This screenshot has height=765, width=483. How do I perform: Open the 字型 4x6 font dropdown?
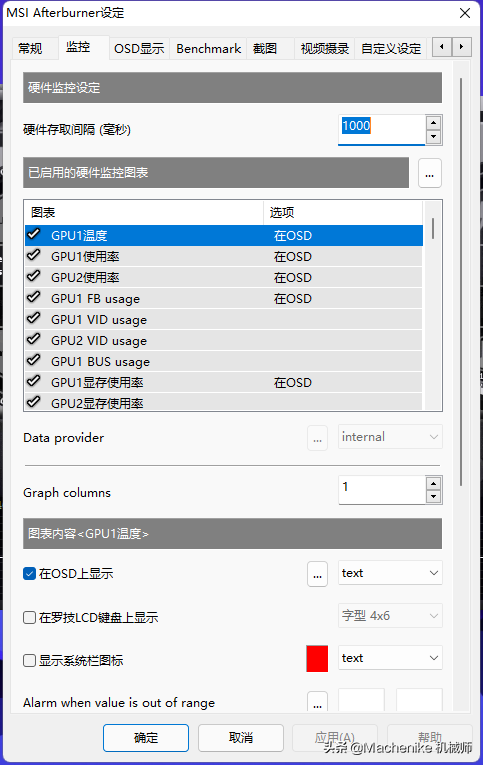[390, 616]
